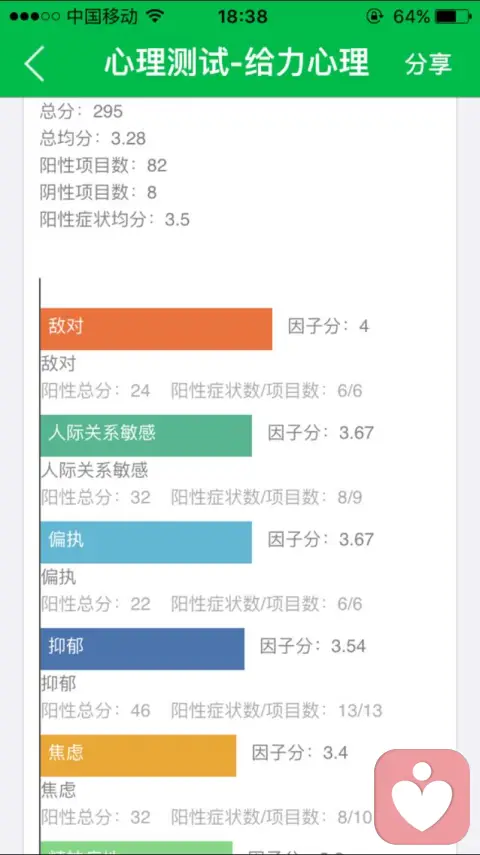Viewport: 480px width, 855px height.
Task: Select the green 人际关系敏感 bar
Action: pos(146,435)
